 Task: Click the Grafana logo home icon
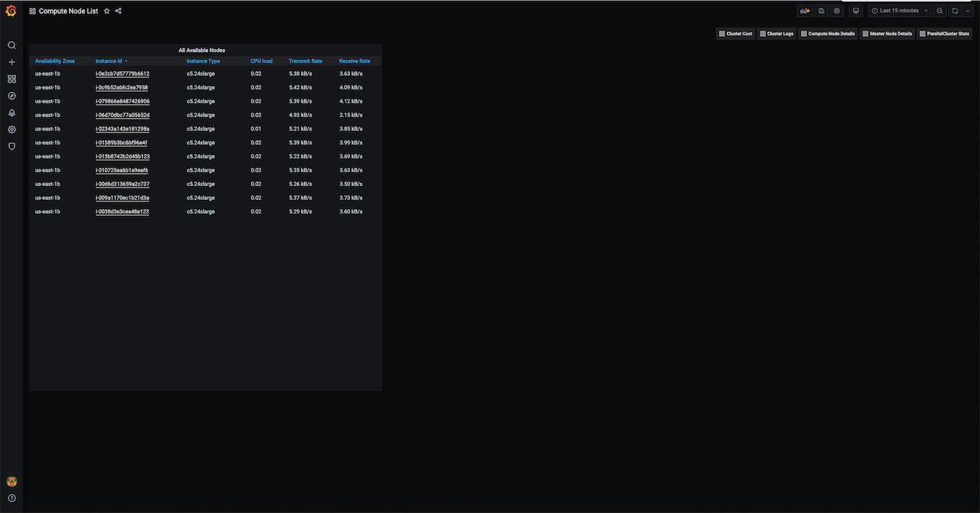pos(11,11)
